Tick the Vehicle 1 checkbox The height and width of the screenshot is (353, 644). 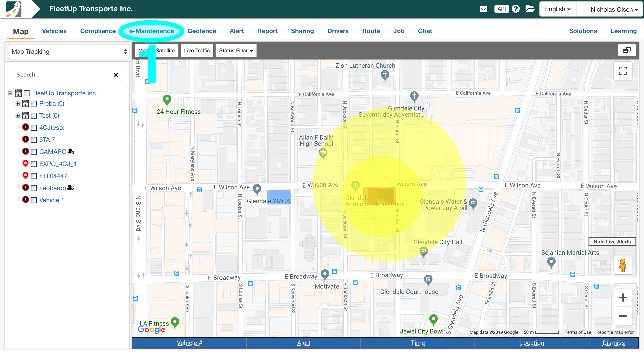pos(34,200)
